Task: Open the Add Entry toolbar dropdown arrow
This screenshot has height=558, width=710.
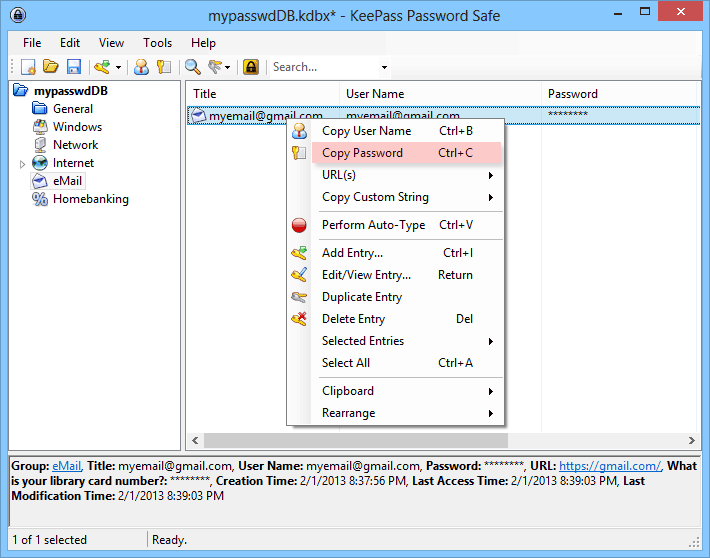Action: tap(118, 67)
